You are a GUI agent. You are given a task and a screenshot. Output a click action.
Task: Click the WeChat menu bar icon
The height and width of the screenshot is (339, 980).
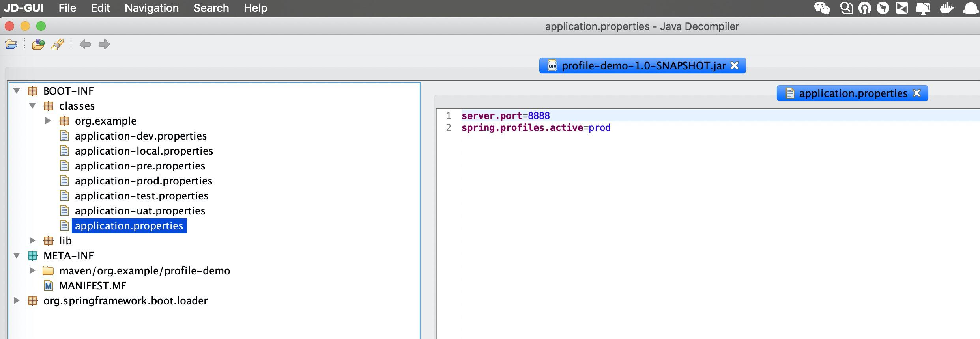click(822, 8)
